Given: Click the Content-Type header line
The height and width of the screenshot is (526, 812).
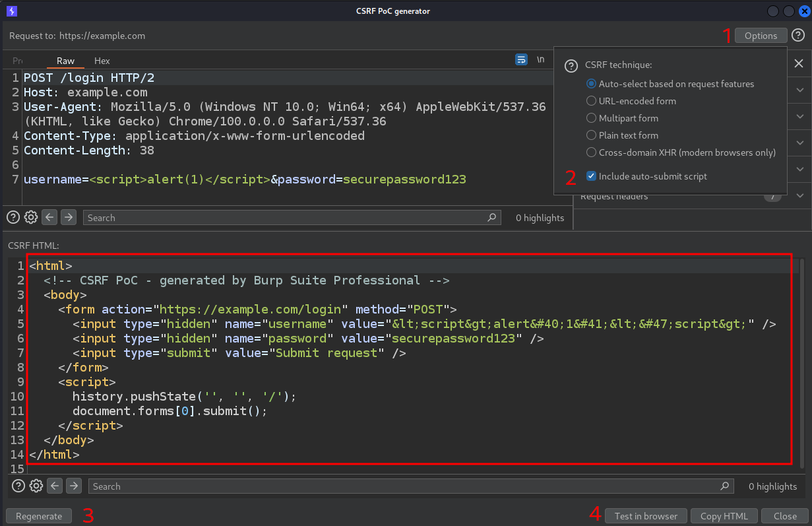Looking at the screenshot, I should pyautogui.click(x=194, y=136).
